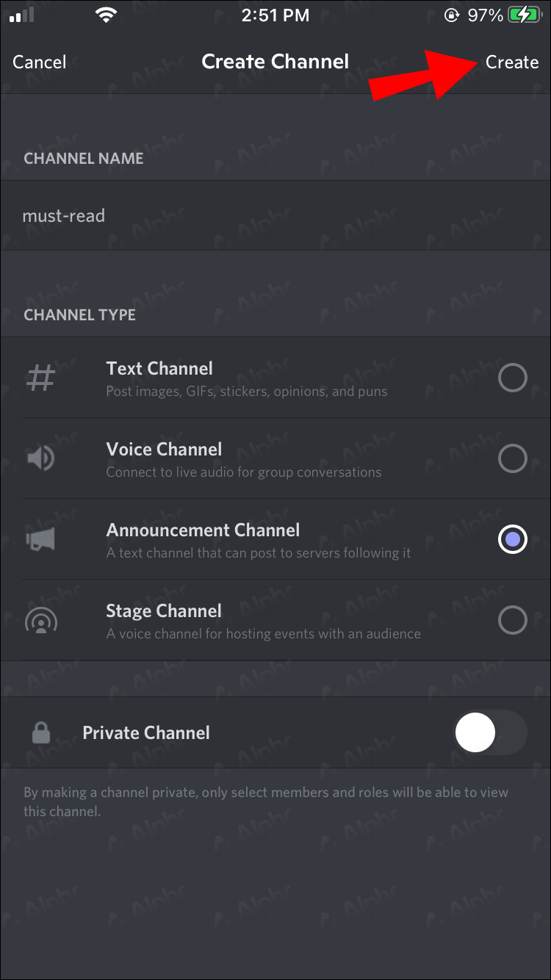The width and height of the screenshot is (551, 980).
Task: Select the Announcement Channel radio button
Action: coord(512,540)
